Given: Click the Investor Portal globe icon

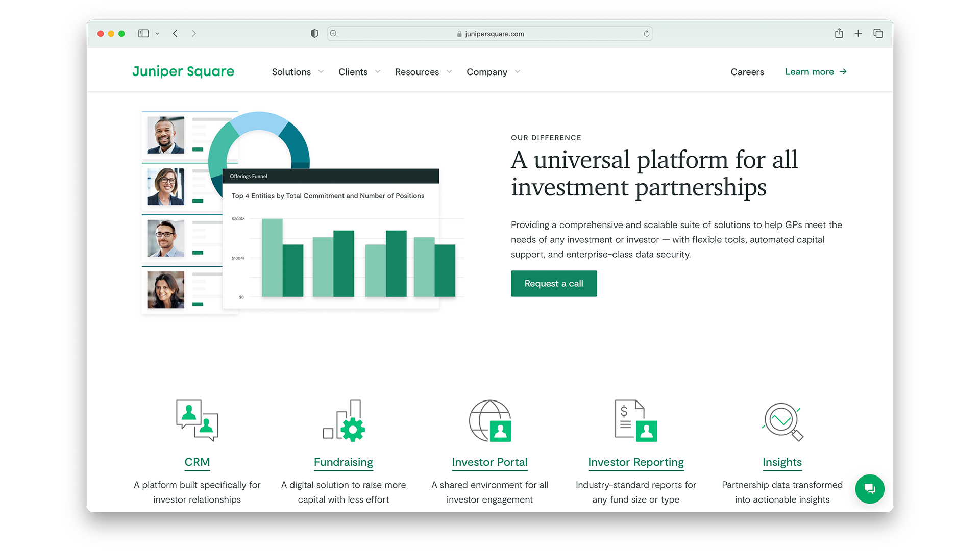Looking at the screenshot, I should tap(490, 420).
